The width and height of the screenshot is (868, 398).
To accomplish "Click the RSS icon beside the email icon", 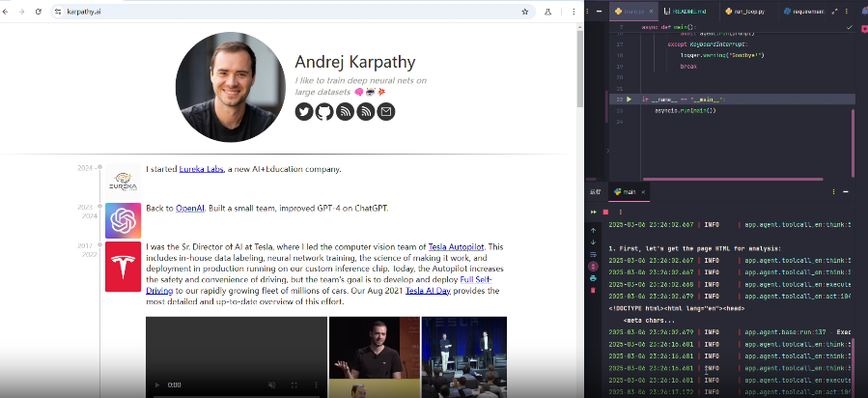I will [365, 112].
